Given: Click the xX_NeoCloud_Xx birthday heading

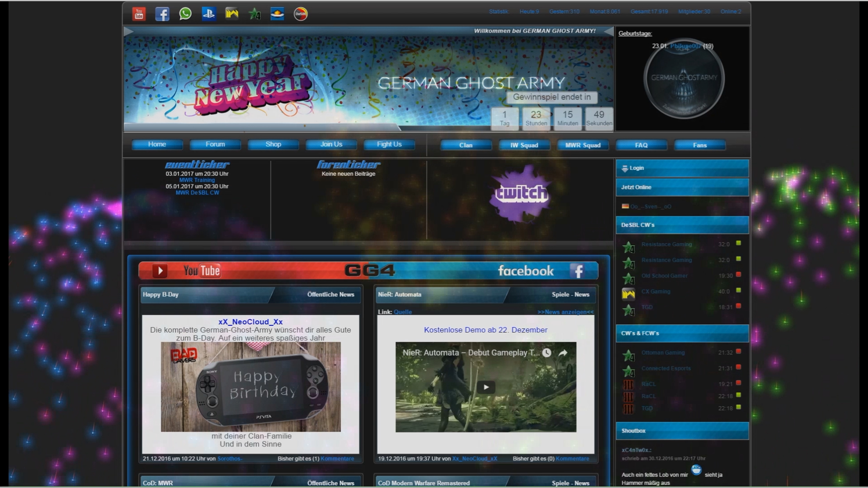Looking at the screenshot, I should coord(250,322).
